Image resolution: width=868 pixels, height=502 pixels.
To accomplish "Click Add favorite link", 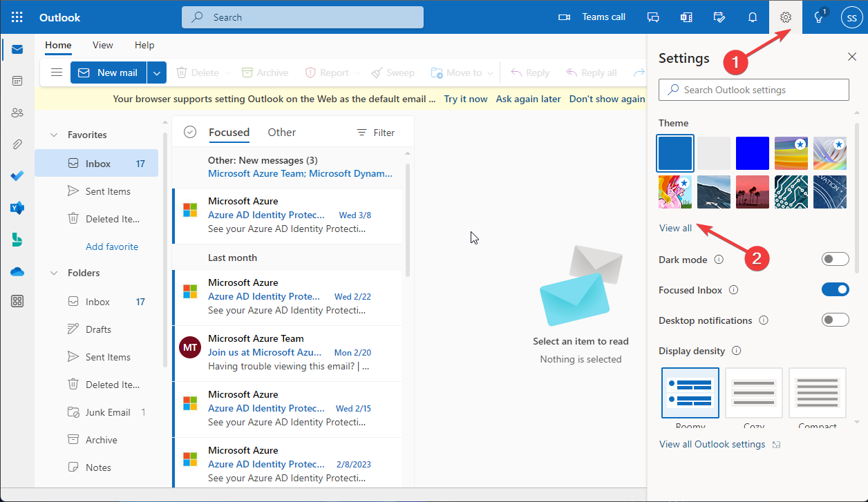I will [112, 247].
